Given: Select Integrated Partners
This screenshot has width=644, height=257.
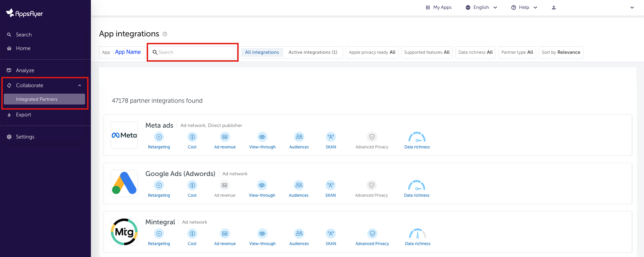Looking at the screenshot, I should (44, 99).
